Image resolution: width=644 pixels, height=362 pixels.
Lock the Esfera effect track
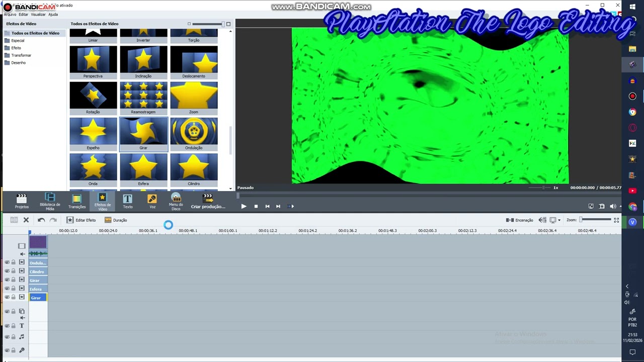14,289
